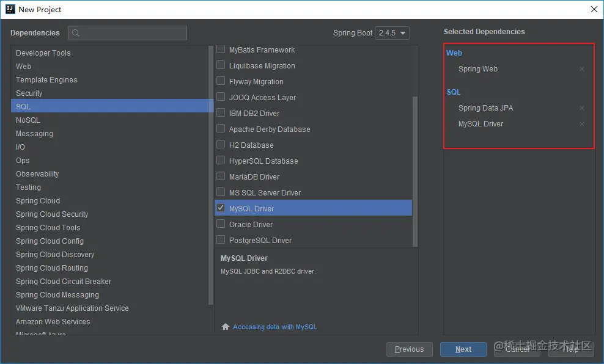Tick the PostgreSQL Driver checkbox
The width and height of the screenshot is (604, 364).
coord(221,239)
